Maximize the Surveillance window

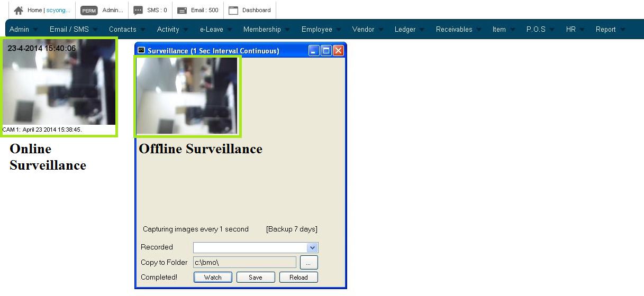coord(326,51)
